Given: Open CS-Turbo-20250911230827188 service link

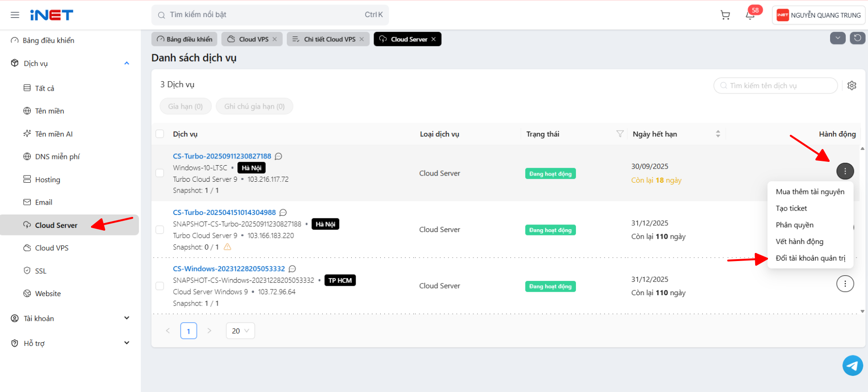Looking at the screenshot, I should (222, 156).
